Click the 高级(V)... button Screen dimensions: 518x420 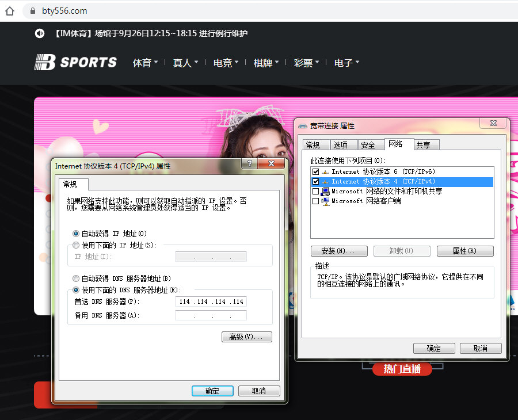point(246,337)
